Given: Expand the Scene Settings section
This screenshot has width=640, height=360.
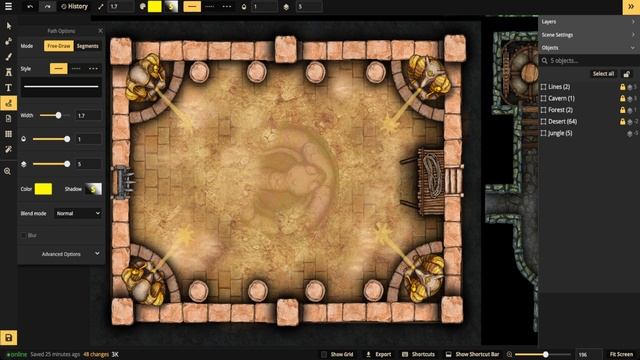Looking at the screenshot, I should click(x=589, y=35).
